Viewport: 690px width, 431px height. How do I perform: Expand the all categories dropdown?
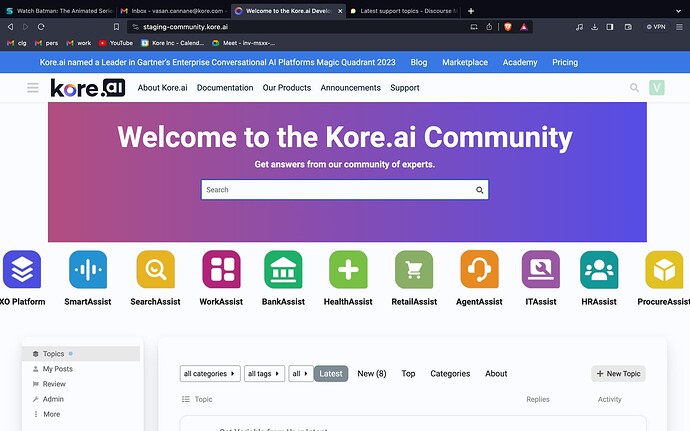click(210, 374)
